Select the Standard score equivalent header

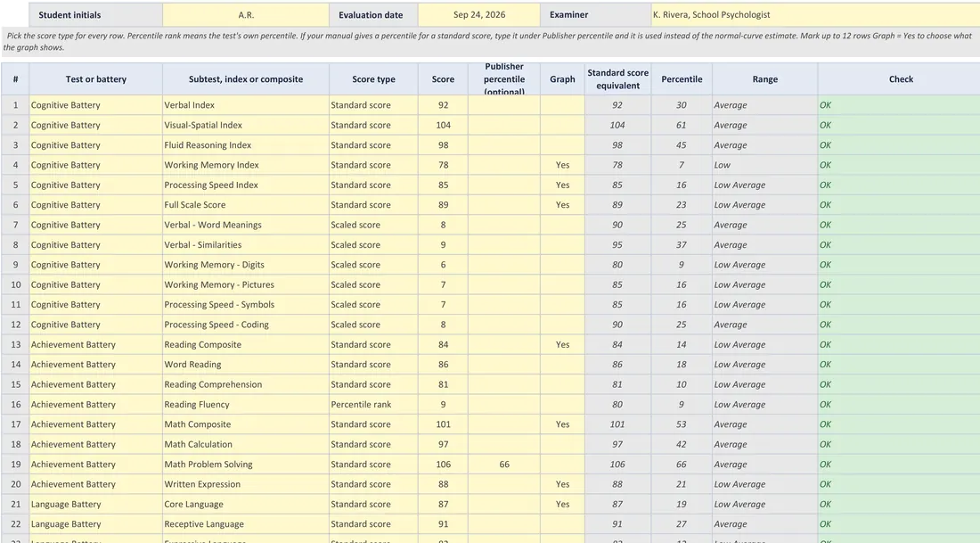pyautogui.click(x=617, y=78)
